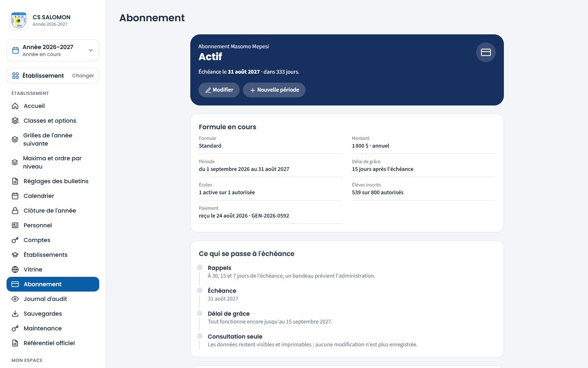Click the layers icon for Grilles de l'année suivante
The height and width of the screenshot is (368, 588).
click(x=15, y=139)
